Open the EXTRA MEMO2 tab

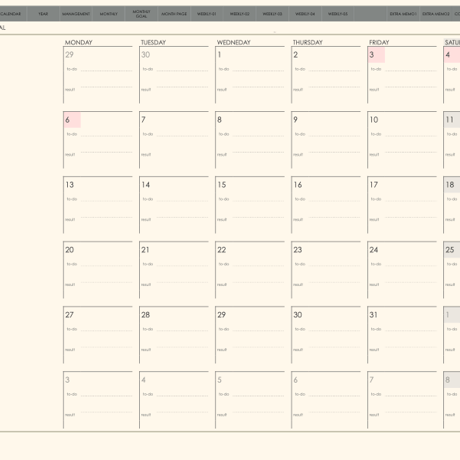[435, 14]
